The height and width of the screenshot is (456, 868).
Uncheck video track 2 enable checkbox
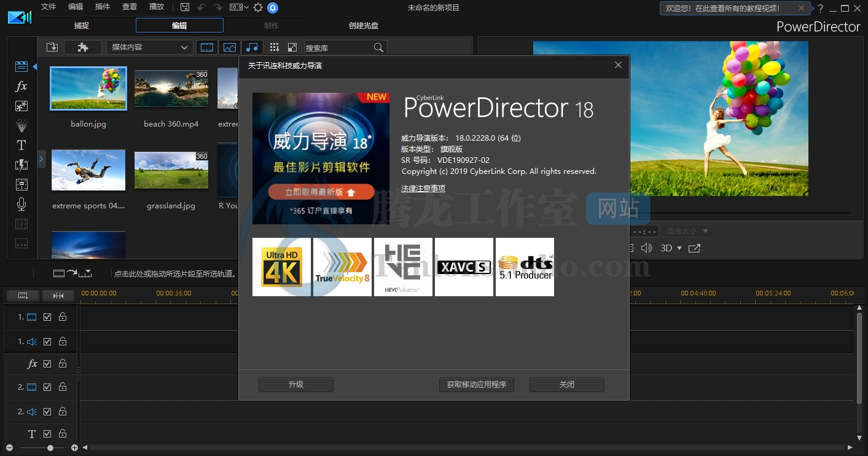tap(47, 387)
